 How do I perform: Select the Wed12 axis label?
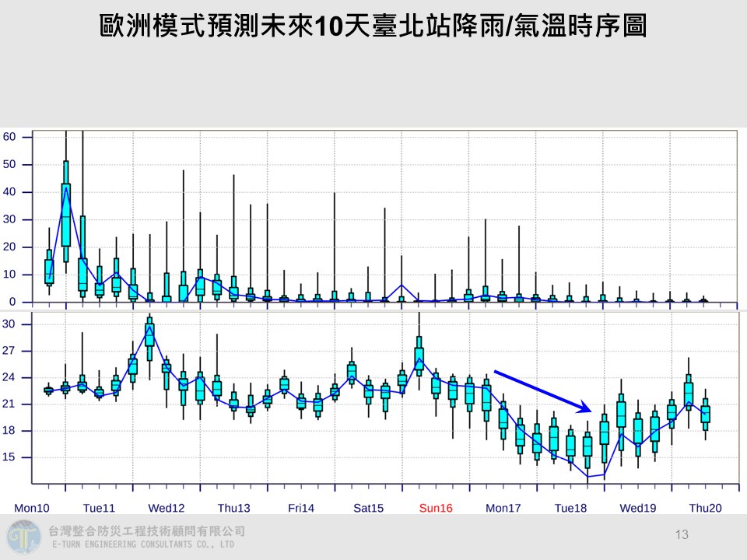[167, 508]
